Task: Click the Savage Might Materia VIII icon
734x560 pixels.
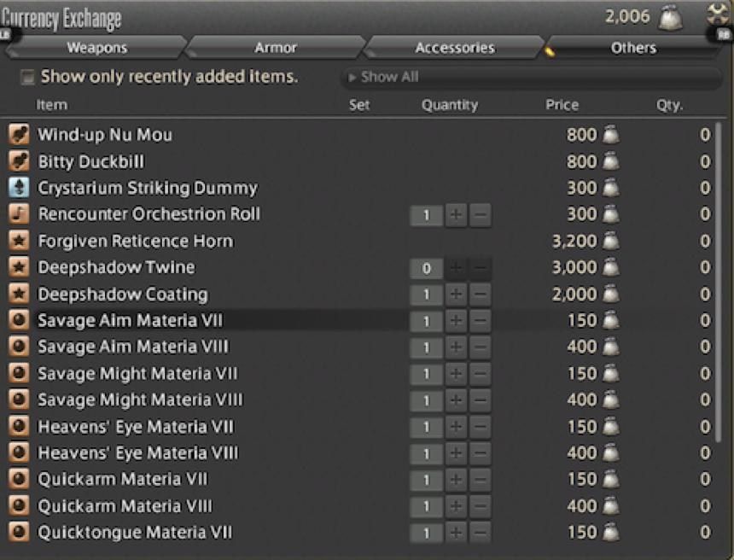Action: 19,400
